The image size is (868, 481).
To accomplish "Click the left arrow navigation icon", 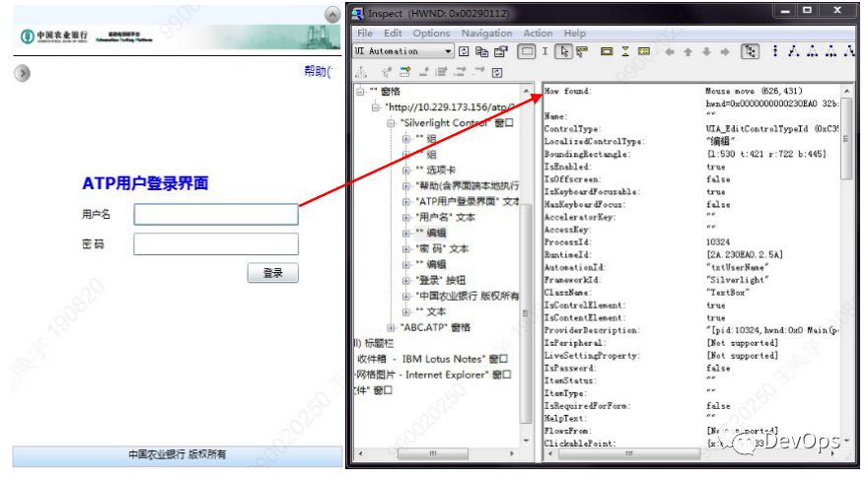I will [670, 52].
